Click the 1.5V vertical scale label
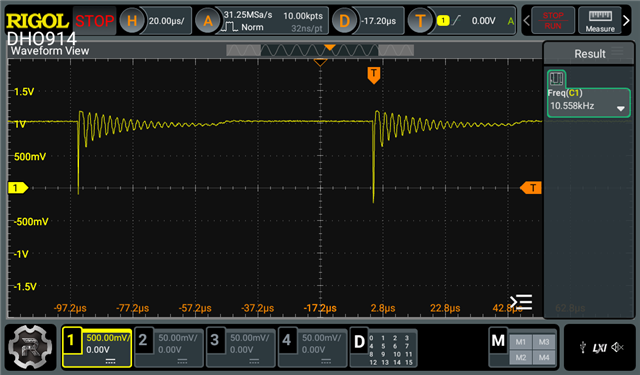Screen dimensions: 640x375 [x=24, y=92]
